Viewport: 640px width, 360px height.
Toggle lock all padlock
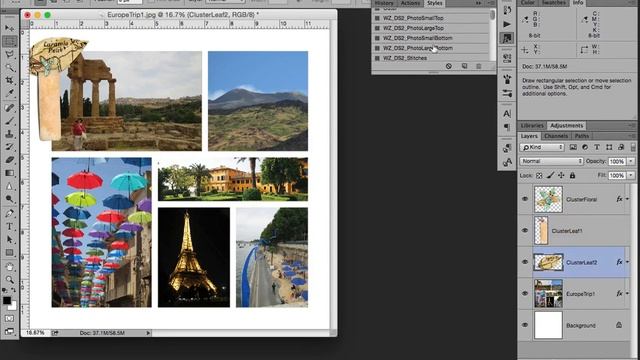tap(572, 176)
